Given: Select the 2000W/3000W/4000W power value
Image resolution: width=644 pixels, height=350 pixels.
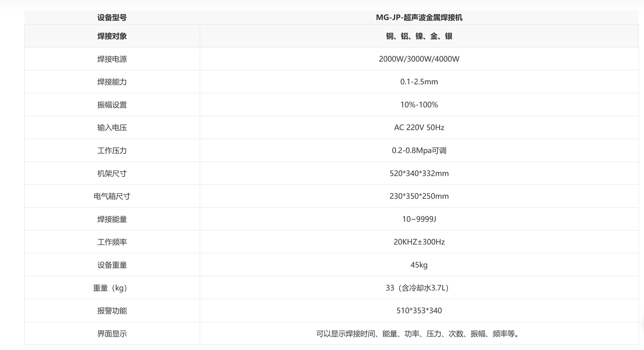Looking at the screenshot, I should tap(419, 59).
